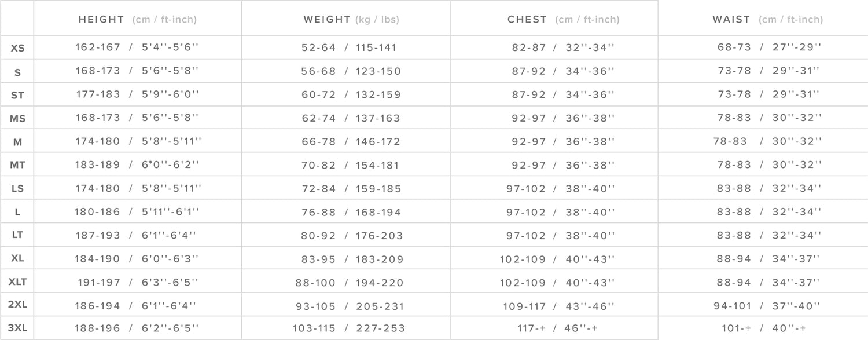This screenshot has height=340, width=868.
Task: Select chest cell reading 117-+ / 46''-+
Action: click(x=558, y=328)
